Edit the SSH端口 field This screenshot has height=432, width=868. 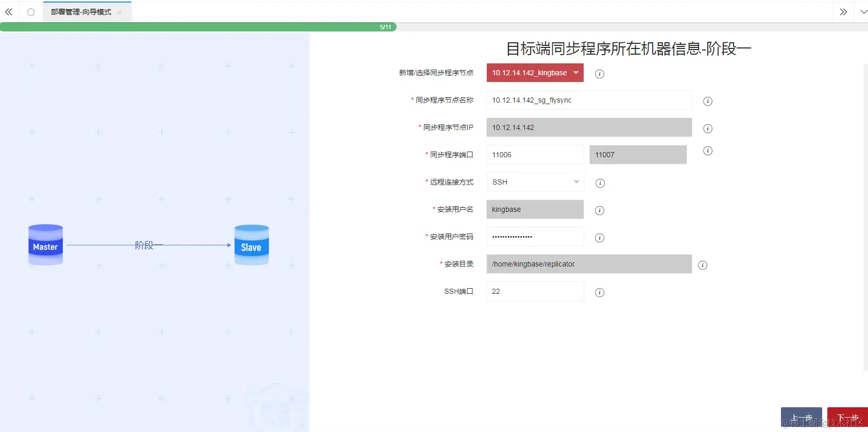pos(535,291)
